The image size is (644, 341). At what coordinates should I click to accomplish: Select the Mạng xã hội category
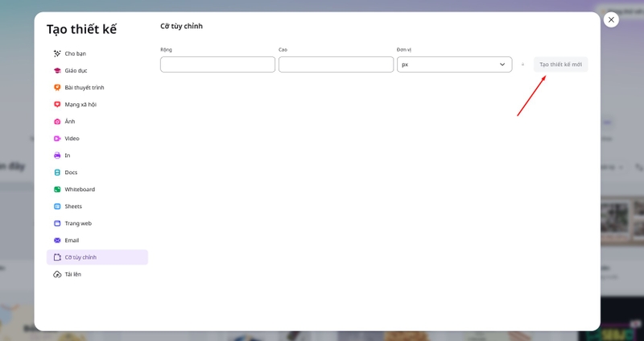pos(97,105)
